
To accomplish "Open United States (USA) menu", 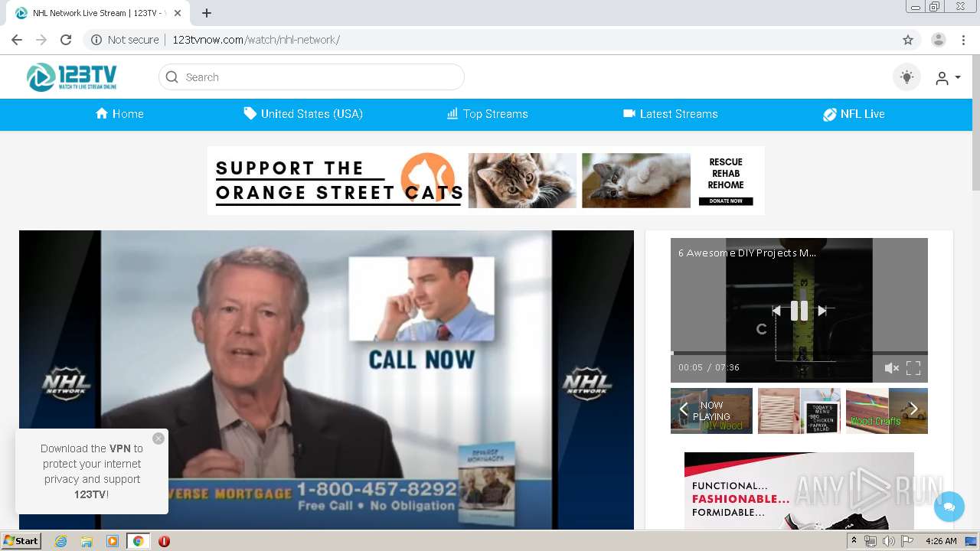I will [303, 114].
